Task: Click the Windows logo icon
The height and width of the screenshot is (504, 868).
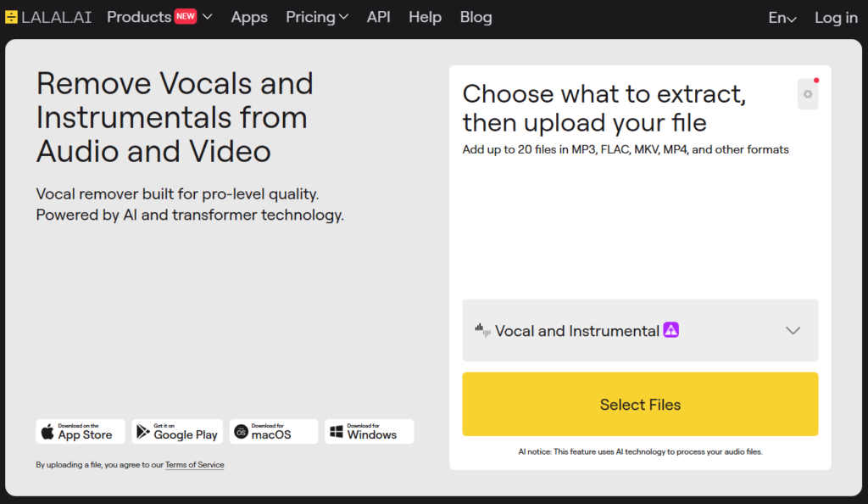Action: (336, 431)
